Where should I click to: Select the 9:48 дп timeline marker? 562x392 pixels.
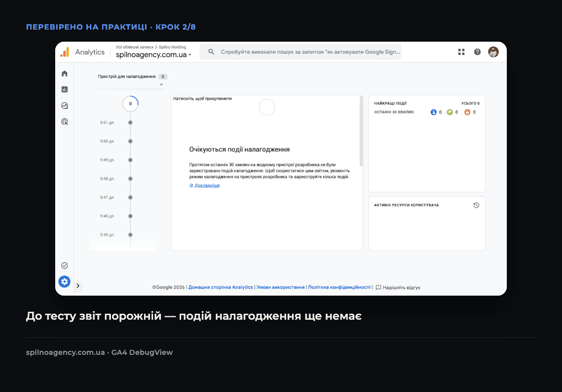click(x=130, y=179)
